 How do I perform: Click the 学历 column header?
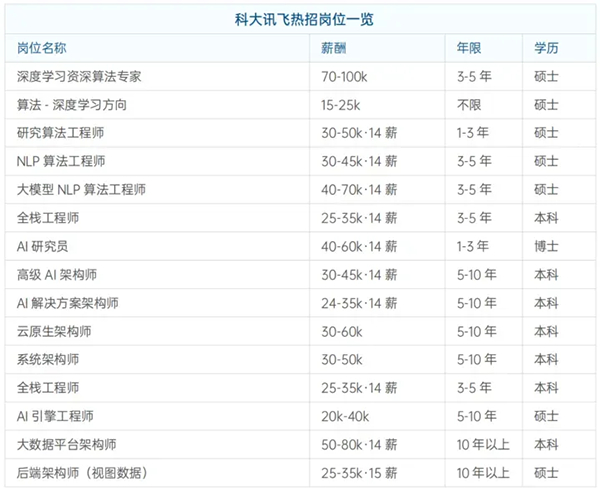(x=546, y=48)
